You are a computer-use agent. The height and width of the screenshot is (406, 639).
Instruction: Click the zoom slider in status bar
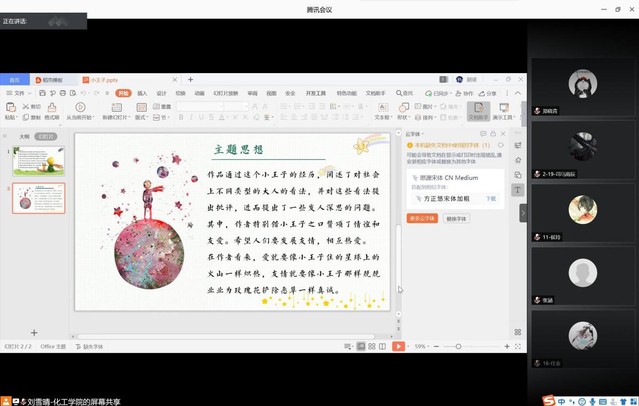(x=458, y=346)
